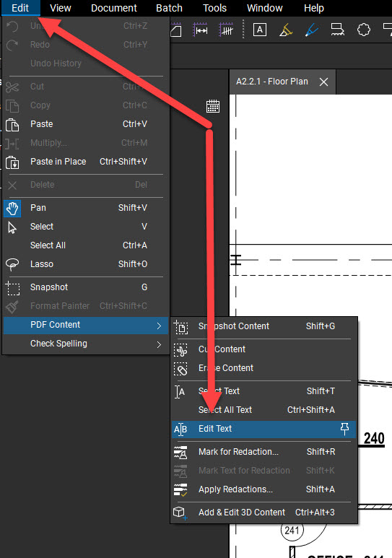392x558 pixels.
Task: Open the Batch menu
Action: pyautogui.click(x=169, y=8)
